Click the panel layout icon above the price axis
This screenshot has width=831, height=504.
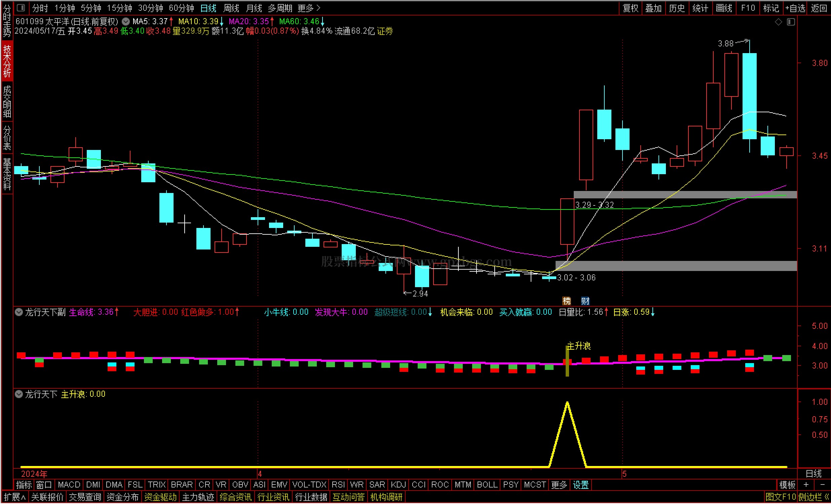pyautogui.click(x=791, y=22)
